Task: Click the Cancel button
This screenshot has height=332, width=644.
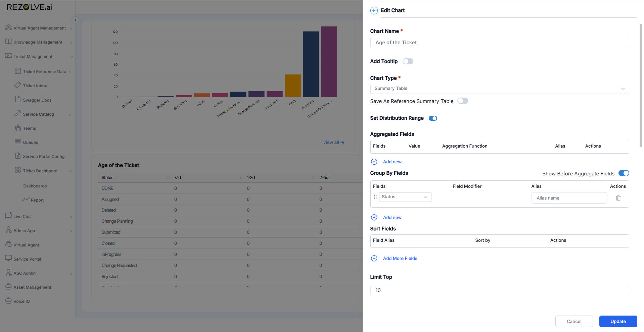Action: [x=574, y=321]
